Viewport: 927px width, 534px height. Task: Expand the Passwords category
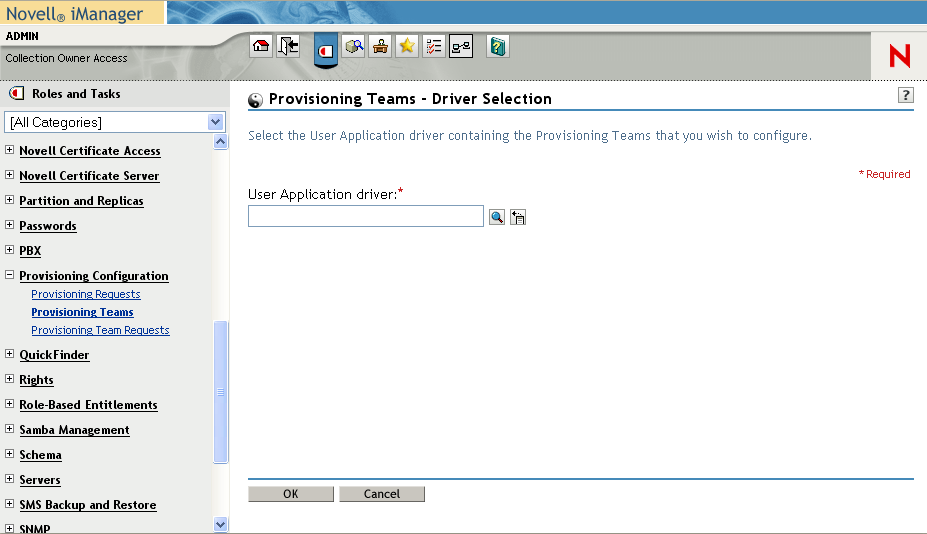9,225
